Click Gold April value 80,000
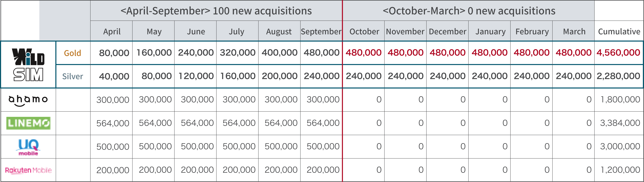This screenshot has width=644, height=182. click(114, 53)
